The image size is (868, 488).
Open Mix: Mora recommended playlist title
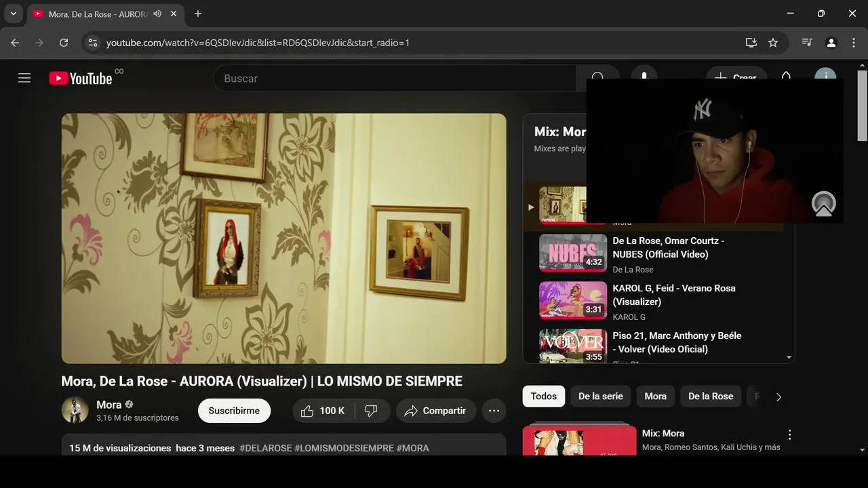coord(663,433)
